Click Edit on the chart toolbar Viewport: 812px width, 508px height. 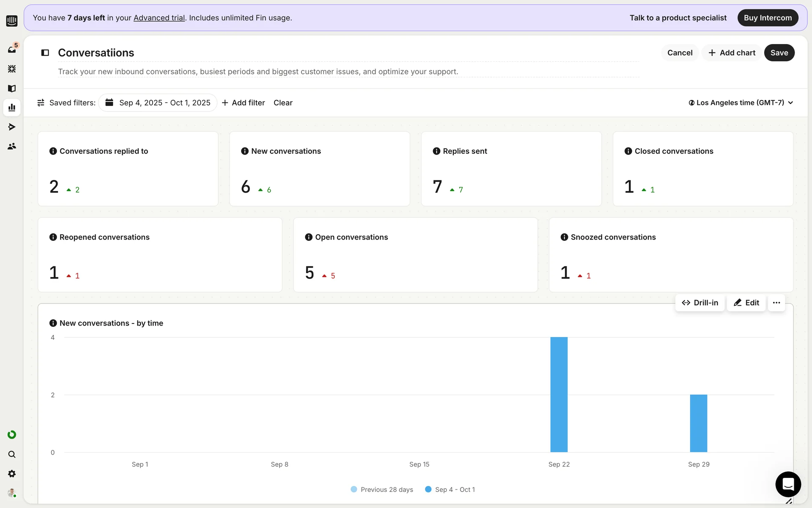coord(746,303)
